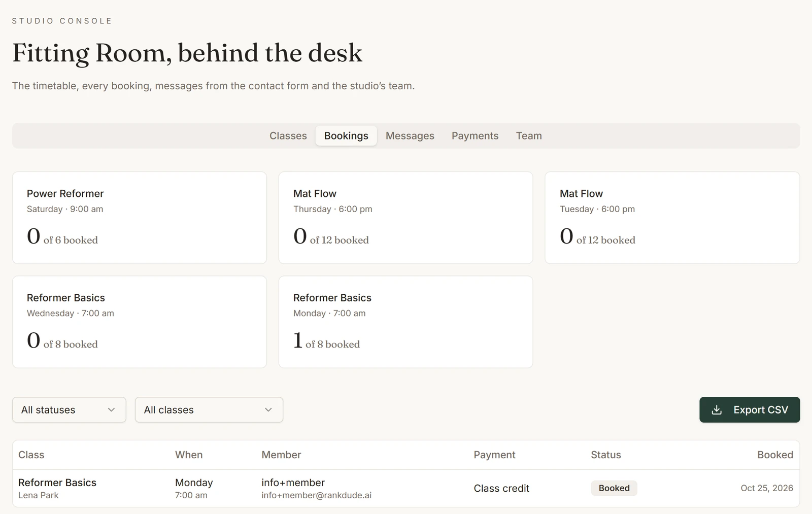The width and height of the screenshot is (812, 514).
Task: Click the '1 of 8 booked' count
Action: [x=326, y=340]
